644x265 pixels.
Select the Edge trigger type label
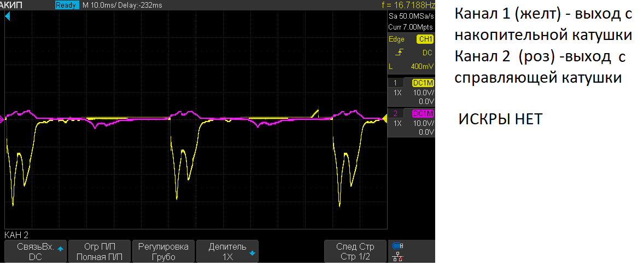pyautogui.click(x=396, y=39)
